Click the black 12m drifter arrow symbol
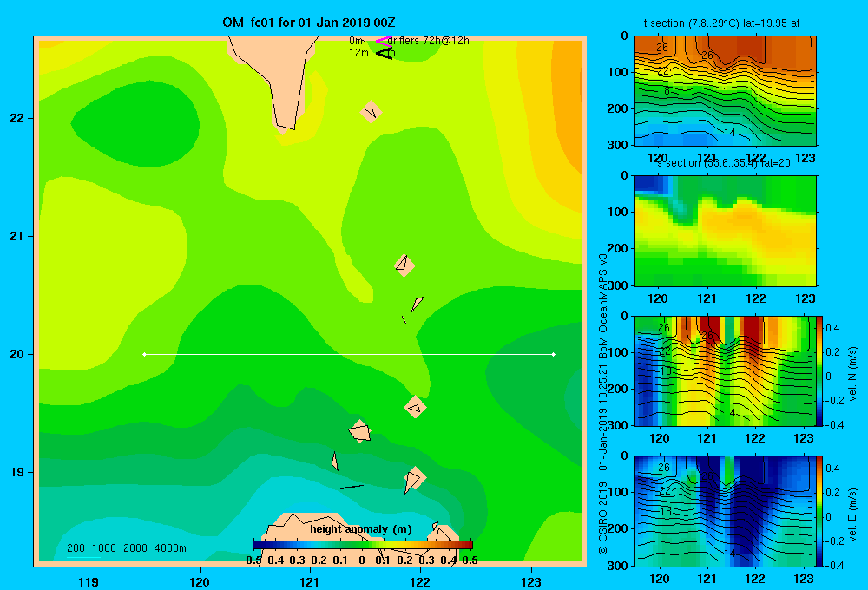The width and height of the screenshot is (868, 590). [x=385, y=54]
